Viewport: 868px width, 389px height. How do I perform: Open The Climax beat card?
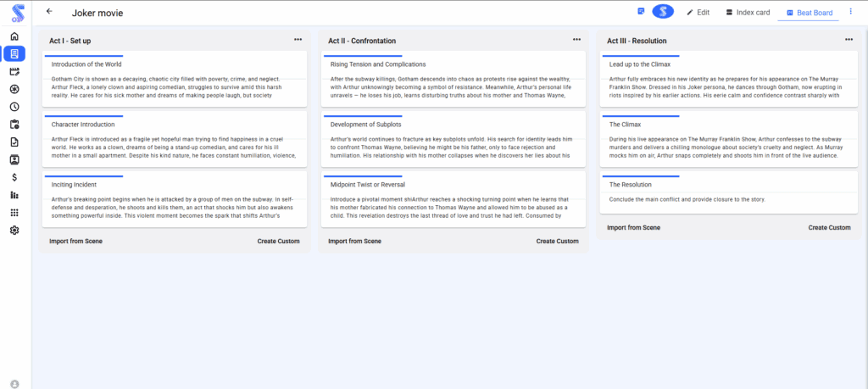point(729,140)
